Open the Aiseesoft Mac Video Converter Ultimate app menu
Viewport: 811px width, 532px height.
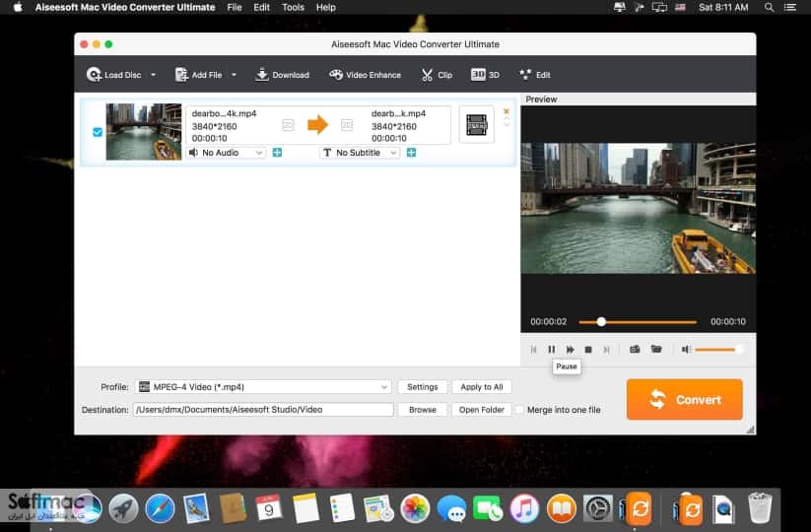[x=125, y=7]
